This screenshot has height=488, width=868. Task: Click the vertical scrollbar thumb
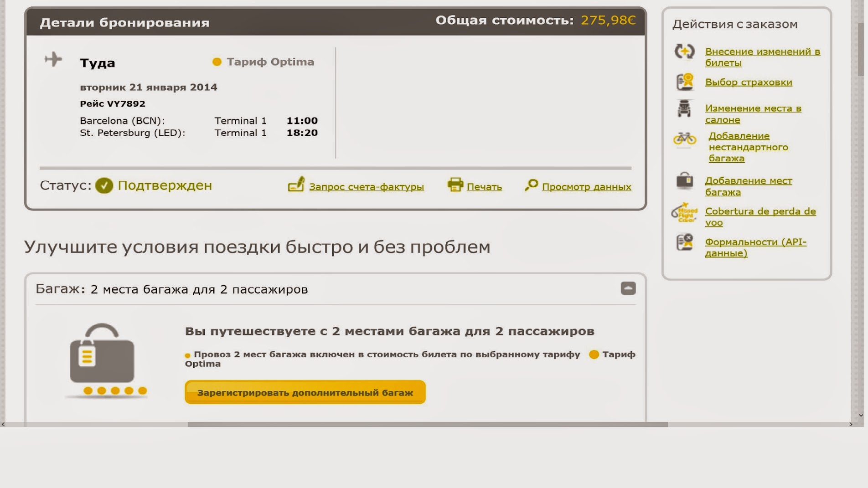click(860, 49)
